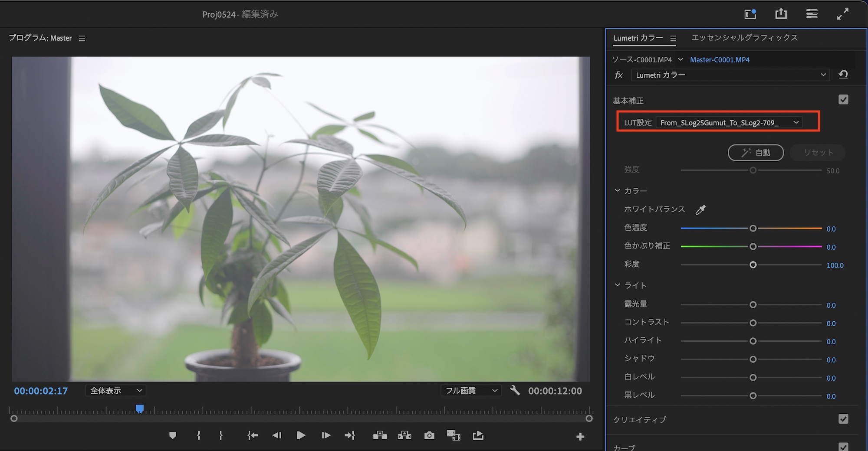The height and width of the screenshot is (451, 868).
Task: Click the 自動 auto-correct button
Action: [756, 153]
